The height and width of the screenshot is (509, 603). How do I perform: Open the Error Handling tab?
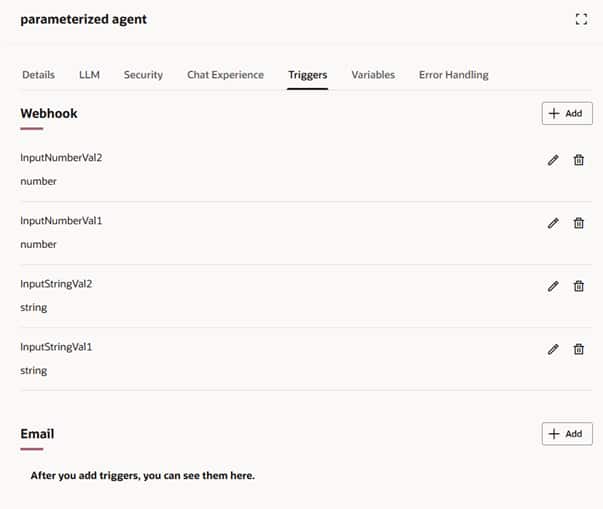[453, 75]
